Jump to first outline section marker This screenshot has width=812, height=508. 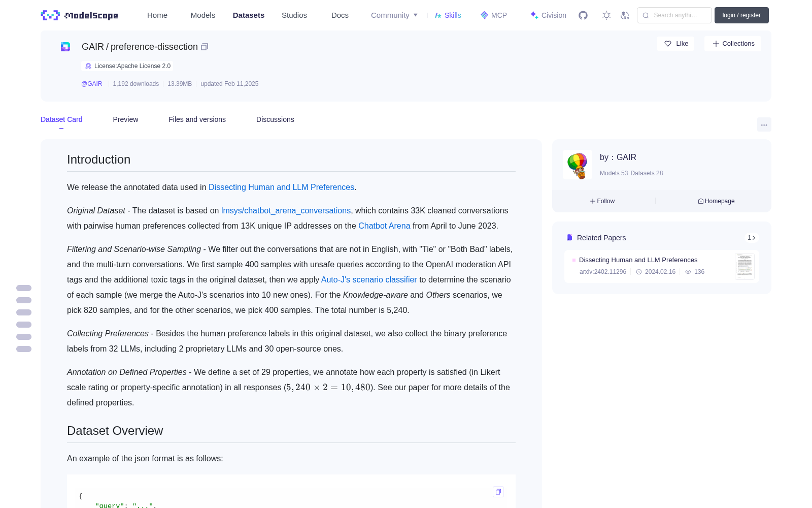click(x=24, y=288)
